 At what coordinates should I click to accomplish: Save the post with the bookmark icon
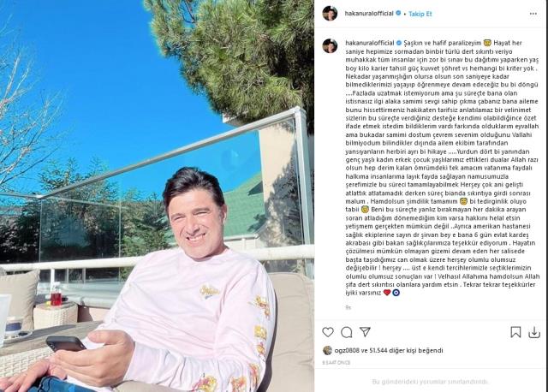coord(515,332)
